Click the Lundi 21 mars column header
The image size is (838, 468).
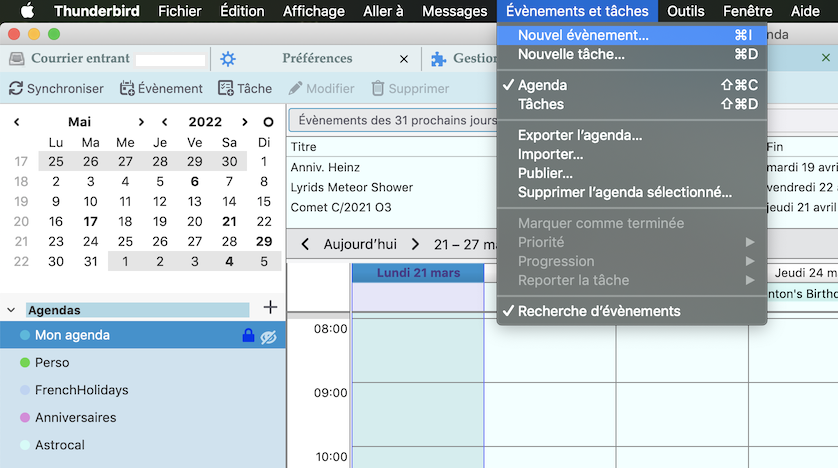418,273
